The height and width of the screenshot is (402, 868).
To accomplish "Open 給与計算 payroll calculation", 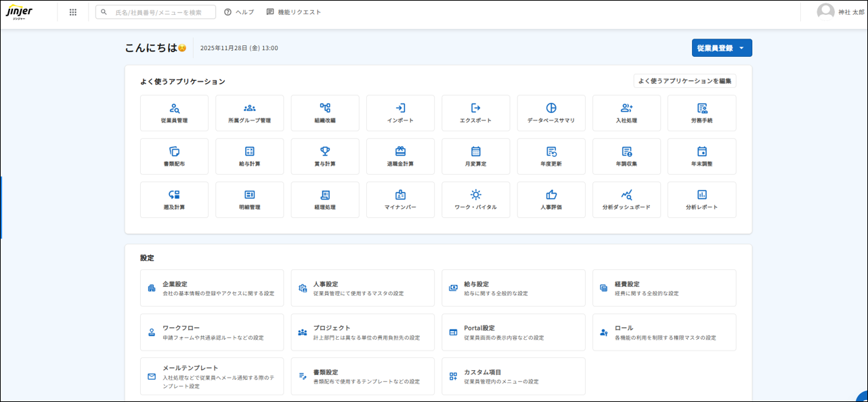I will pyautogui.click(x=249, y=156).
